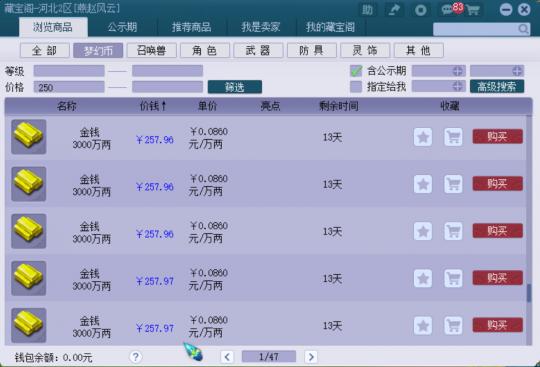This screenshot has width=540, height=367.
Task: Click 购买 for second ¥257.96 listing
Action: point(497,184)
